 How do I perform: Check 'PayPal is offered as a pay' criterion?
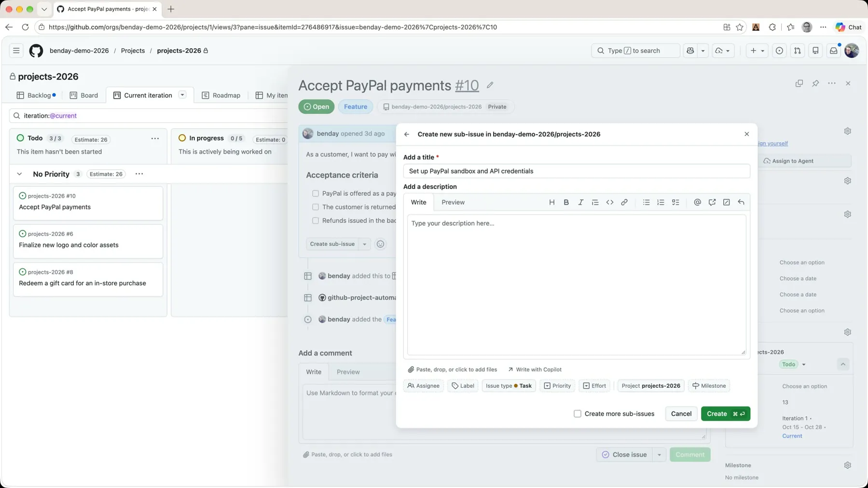[x=316, y=193]
